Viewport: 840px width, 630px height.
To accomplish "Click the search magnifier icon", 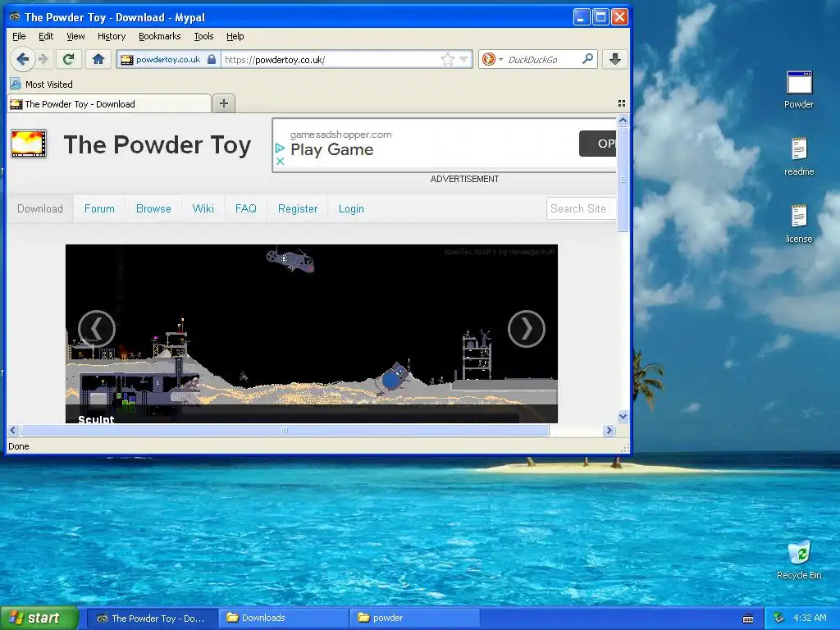I will coord(587,59).
